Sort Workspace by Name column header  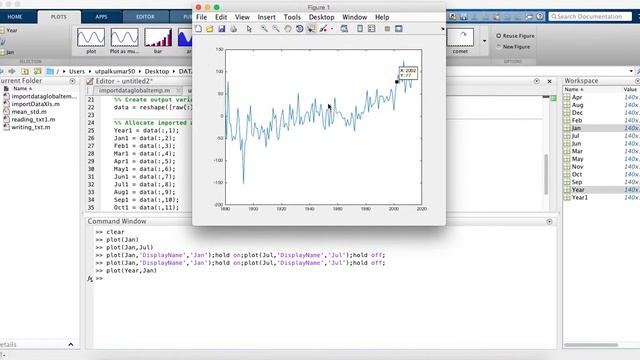pyautogui.click(x=574, y=89)
